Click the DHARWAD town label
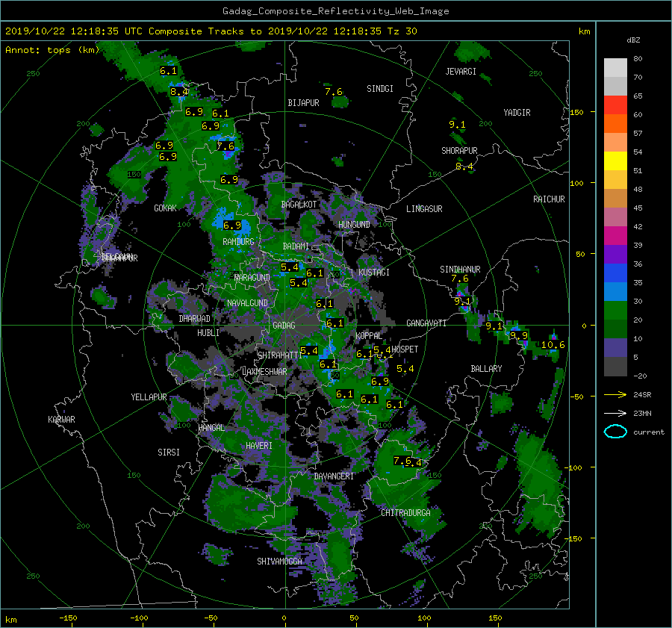 [194, 319]
